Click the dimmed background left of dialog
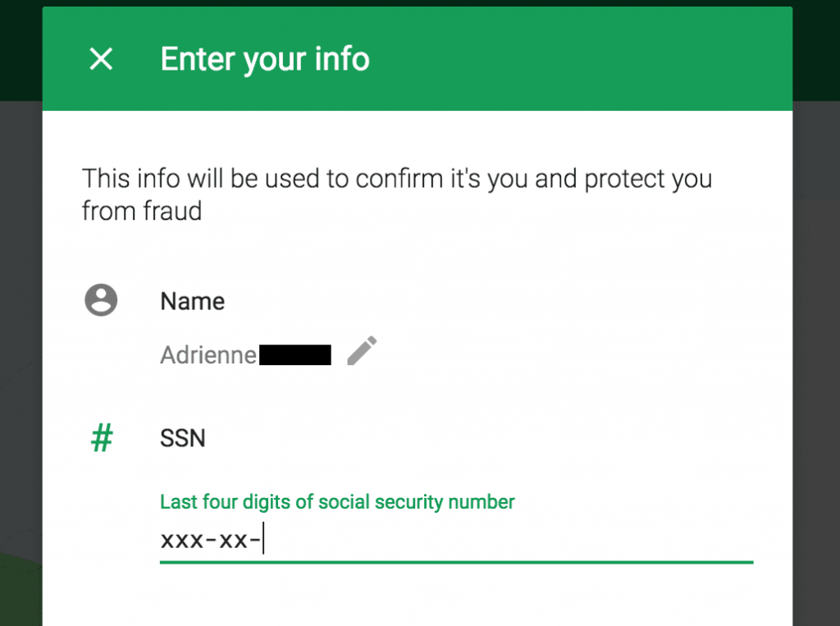The image size is (840, 626). [21, 328]
